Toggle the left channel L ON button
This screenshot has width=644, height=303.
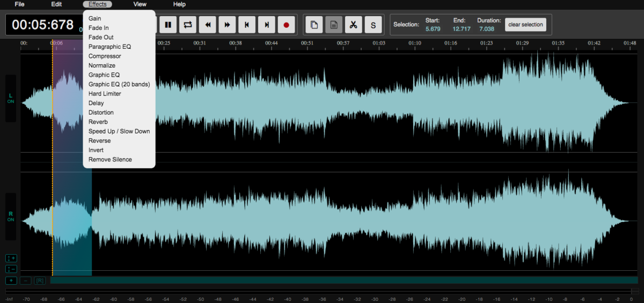click(x=11, y=98)
